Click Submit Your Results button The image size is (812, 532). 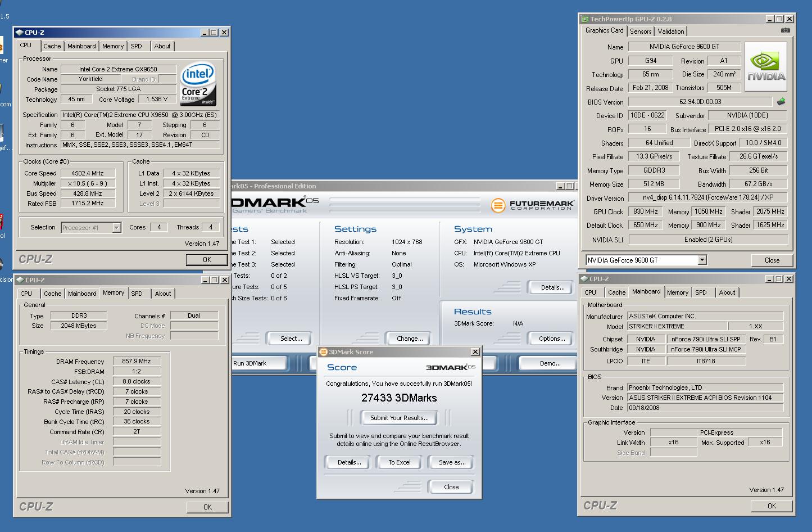point(400,418)
